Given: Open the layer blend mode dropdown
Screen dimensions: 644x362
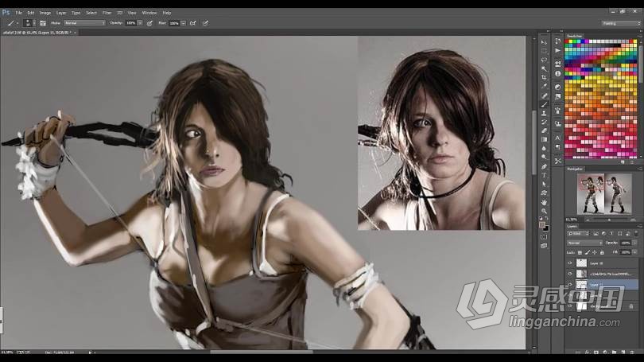Looking at the screenshot, I should 585,243.
